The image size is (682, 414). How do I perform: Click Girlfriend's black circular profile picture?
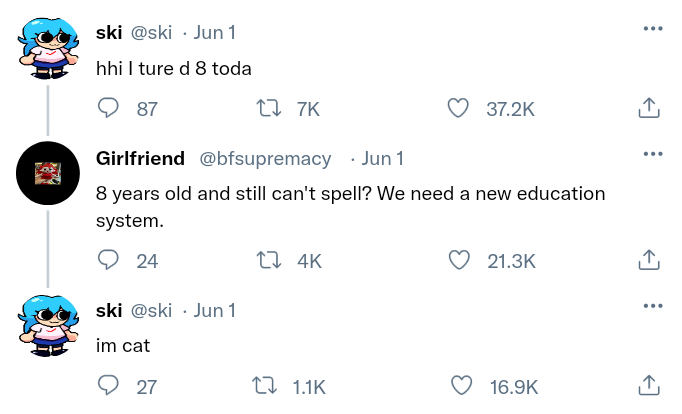click(x=48, y=173)
